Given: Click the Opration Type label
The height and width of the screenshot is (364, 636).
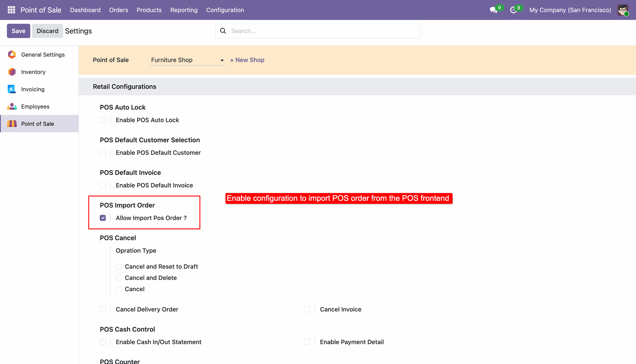Looking at the screenshot, I should pos(136,250).
